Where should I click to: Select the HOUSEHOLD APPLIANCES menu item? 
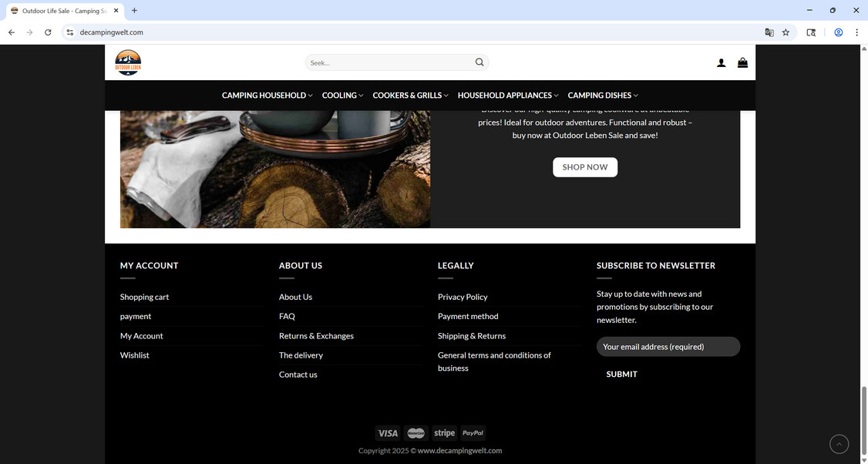coord(504,95)
